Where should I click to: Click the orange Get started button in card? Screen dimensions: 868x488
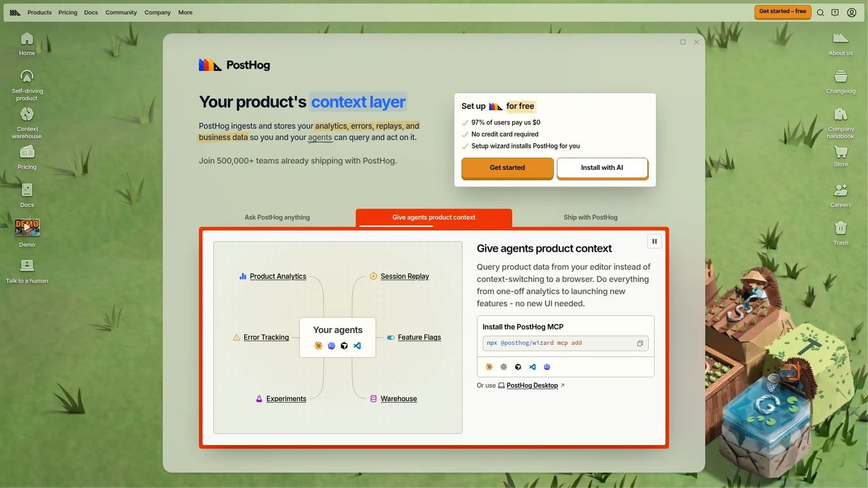coord(507,168)
